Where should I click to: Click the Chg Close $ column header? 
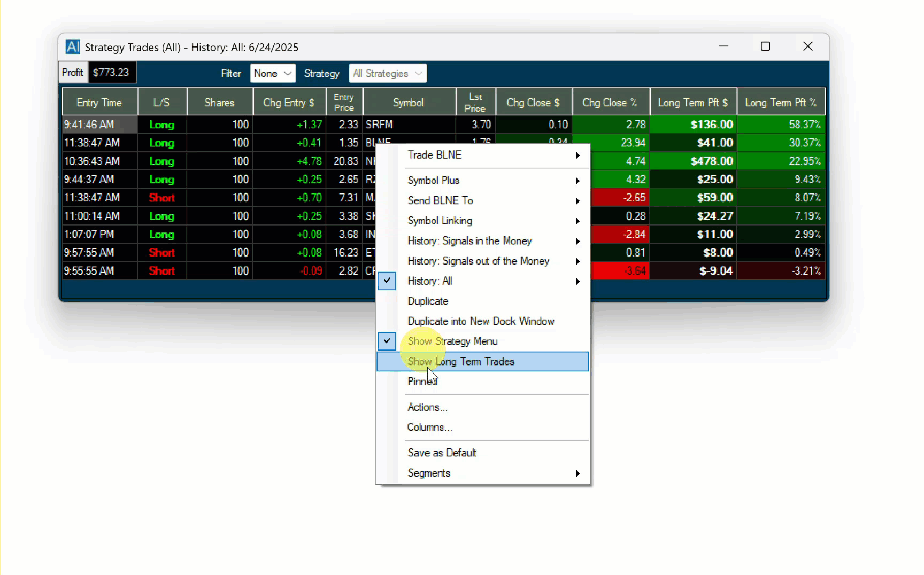[534, 102]
